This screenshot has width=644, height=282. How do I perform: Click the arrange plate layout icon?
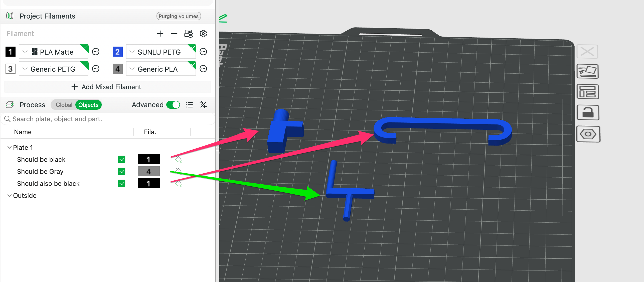(x=588, y=92)
